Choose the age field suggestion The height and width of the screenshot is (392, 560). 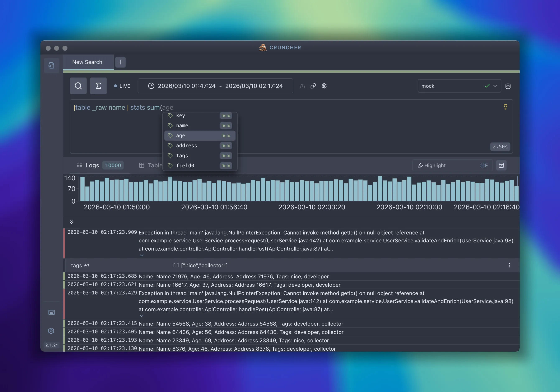(x=200, y=136)
